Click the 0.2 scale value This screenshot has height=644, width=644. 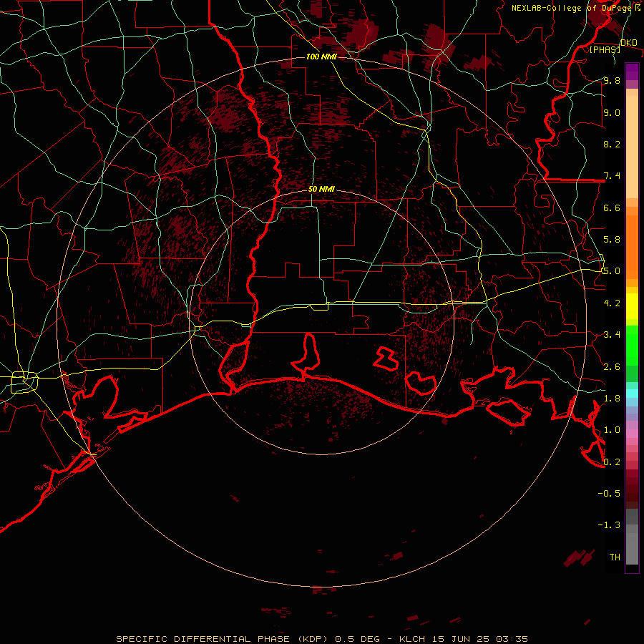pos(612,462)
